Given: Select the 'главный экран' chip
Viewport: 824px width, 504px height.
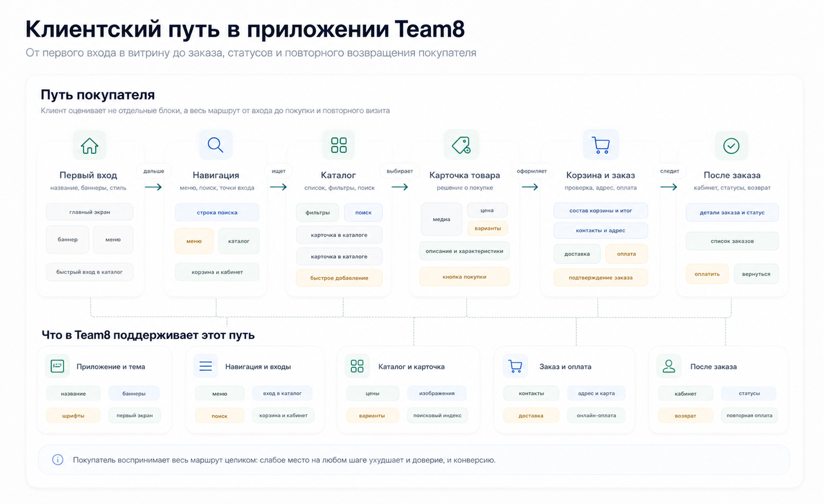Looking at the screenshot, I should click(90, 212).
